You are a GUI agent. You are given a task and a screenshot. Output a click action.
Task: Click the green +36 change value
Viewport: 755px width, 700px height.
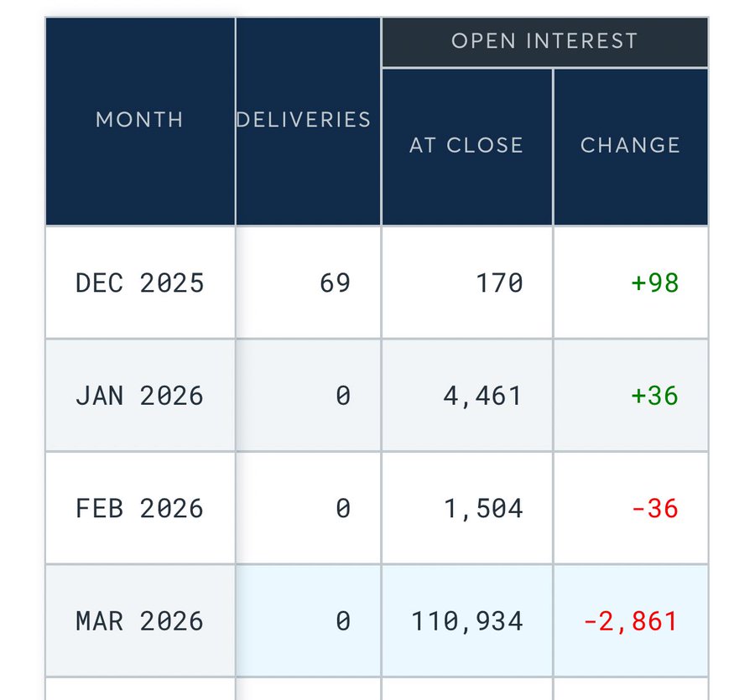coord(654,396)
